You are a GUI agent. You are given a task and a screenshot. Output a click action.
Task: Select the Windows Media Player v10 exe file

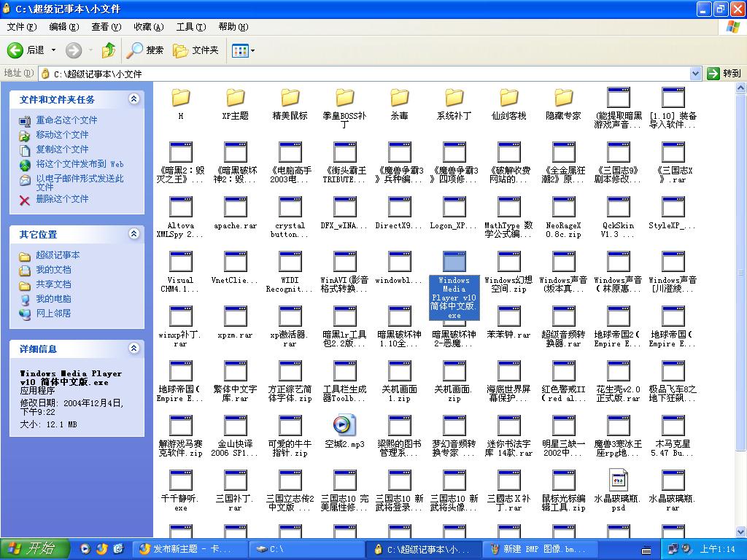click(454, 262)
